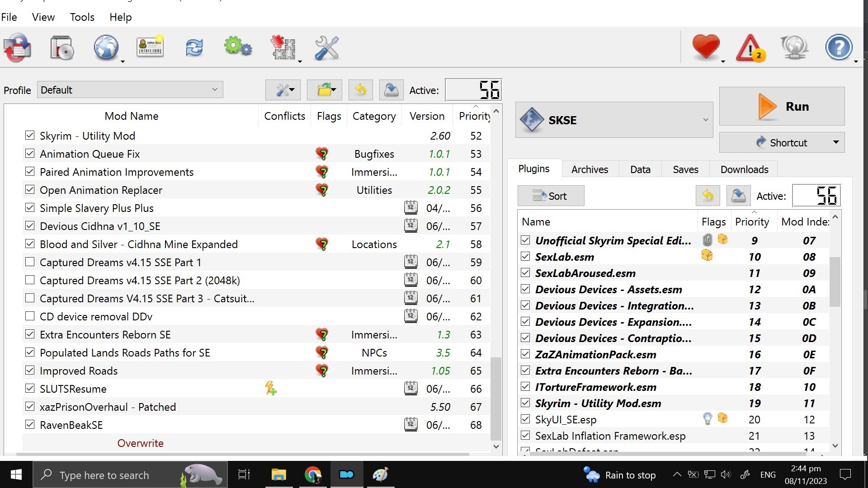Open File Explorer from taskbar
The image size is (868, 488).
click(x=278, y=474)
